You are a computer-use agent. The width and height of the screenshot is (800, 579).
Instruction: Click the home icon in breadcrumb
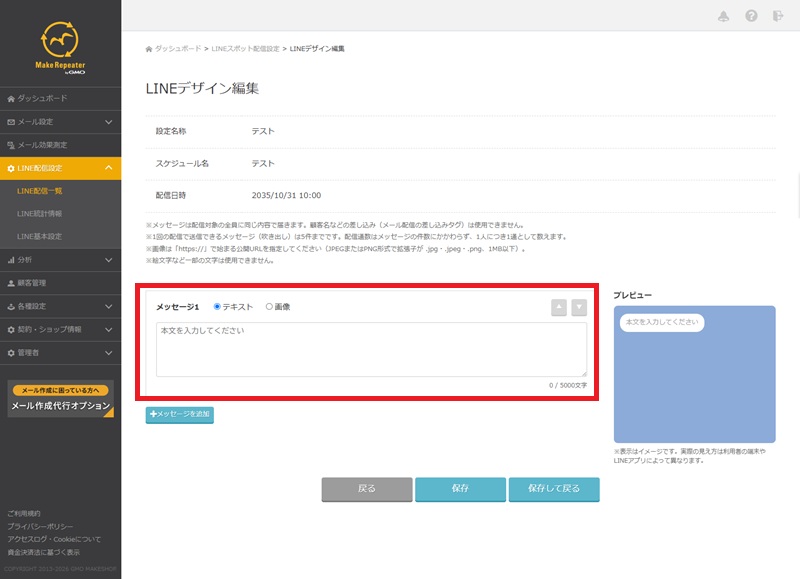tap(149, 49)
